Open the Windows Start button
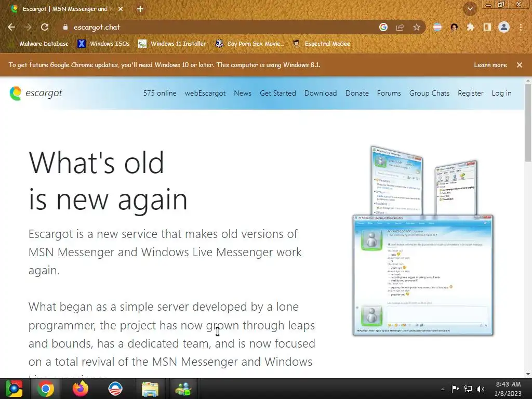Screen dimensions: 532x399 tap(14, 389)
